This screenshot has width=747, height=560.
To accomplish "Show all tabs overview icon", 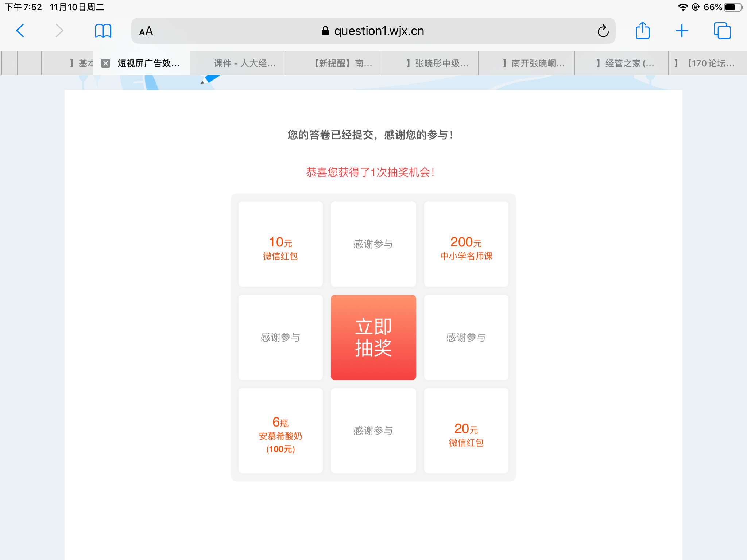I will (x=722, y=31).
